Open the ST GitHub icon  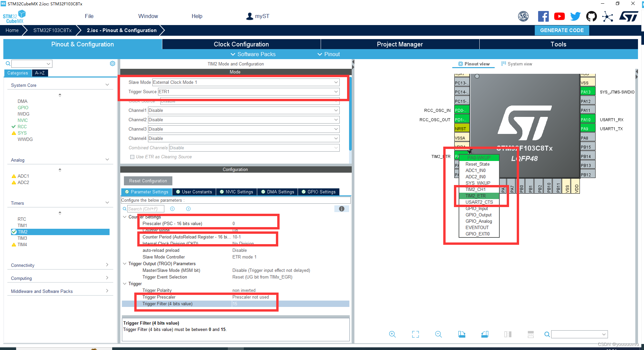coord(592,16)
